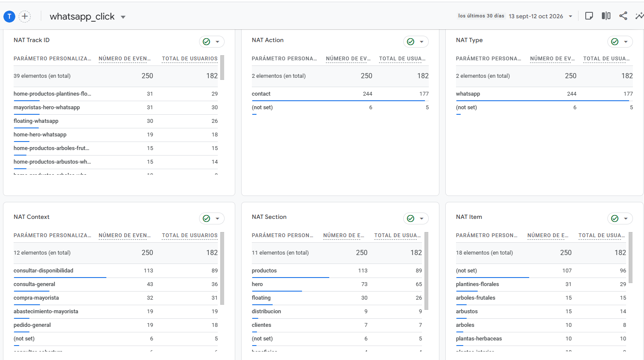Click productos row in NAT Section

point(337,271)
